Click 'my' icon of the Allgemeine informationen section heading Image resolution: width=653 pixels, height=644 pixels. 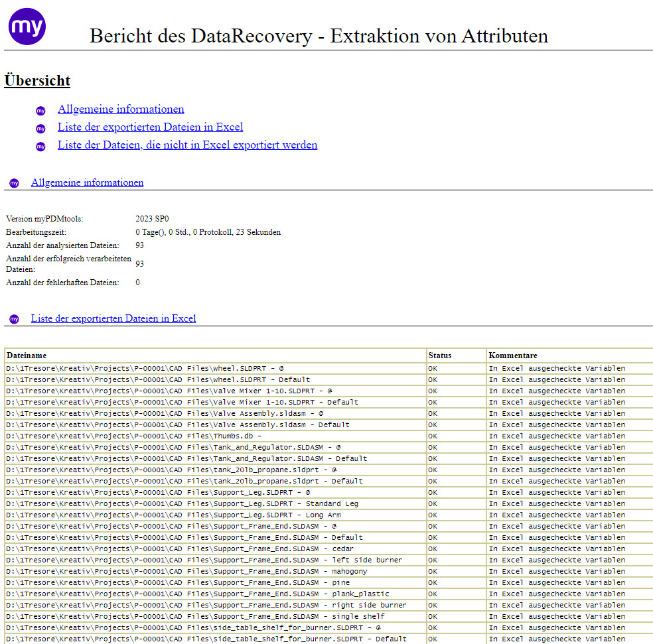tap(14, 183)
